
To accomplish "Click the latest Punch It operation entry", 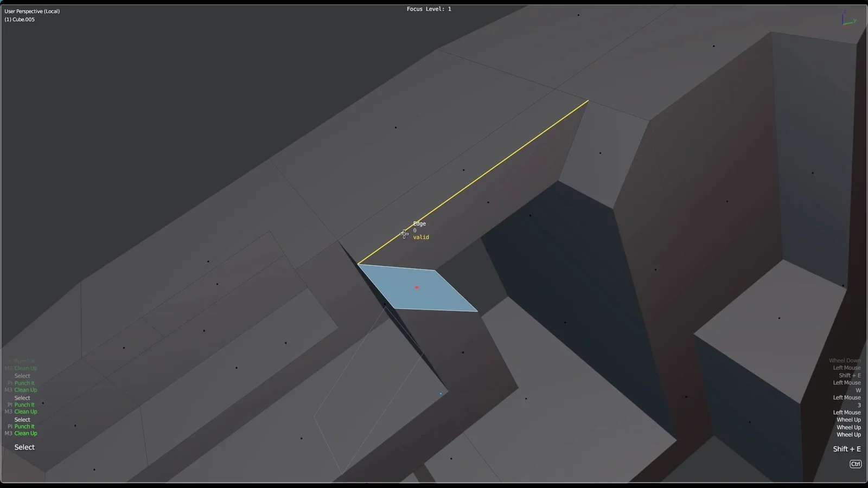I will [x=24, y=426].
